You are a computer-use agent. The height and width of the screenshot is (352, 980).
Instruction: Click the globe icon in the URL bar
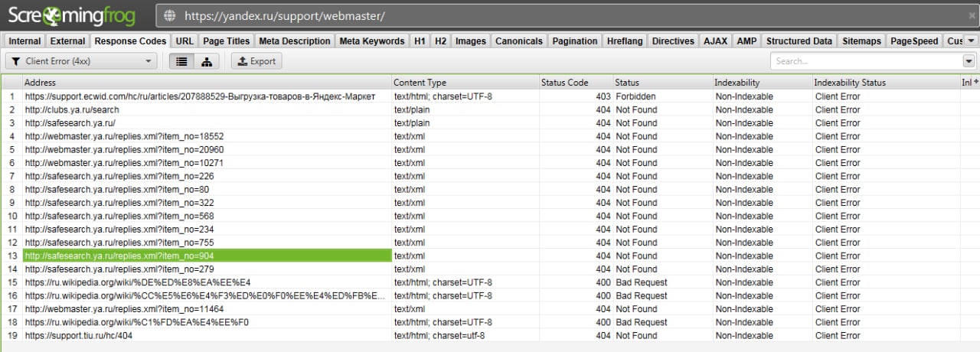[169, 15]
